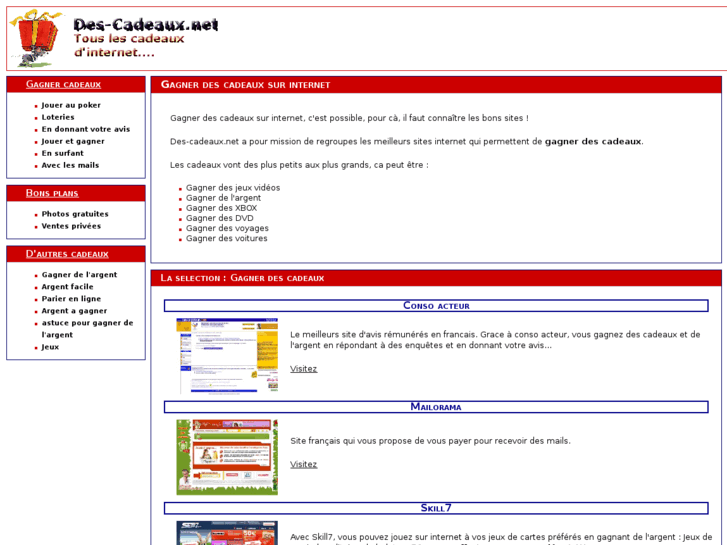Image resolution: width=727 pixels, height=545 pixels.
Task: Go to Parier en ligne
Action: pyautogui.click(x=71, y=299)
